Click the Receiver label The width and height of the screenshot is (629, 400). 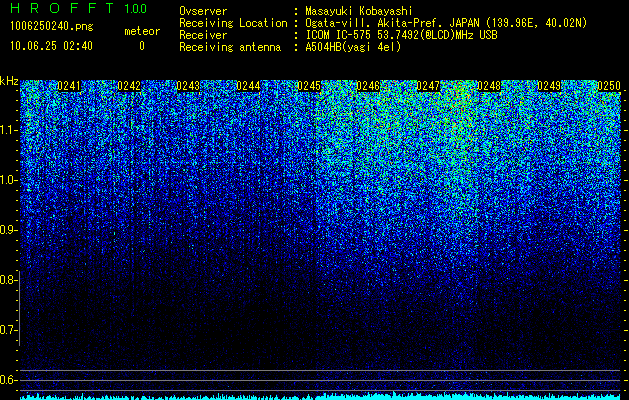(203, 35)
